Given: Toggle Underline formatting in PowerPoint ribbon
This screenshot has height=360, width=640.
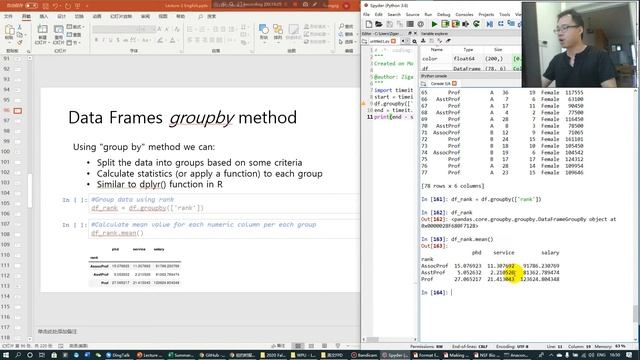Looking at the screenshot, I should 111,40.
